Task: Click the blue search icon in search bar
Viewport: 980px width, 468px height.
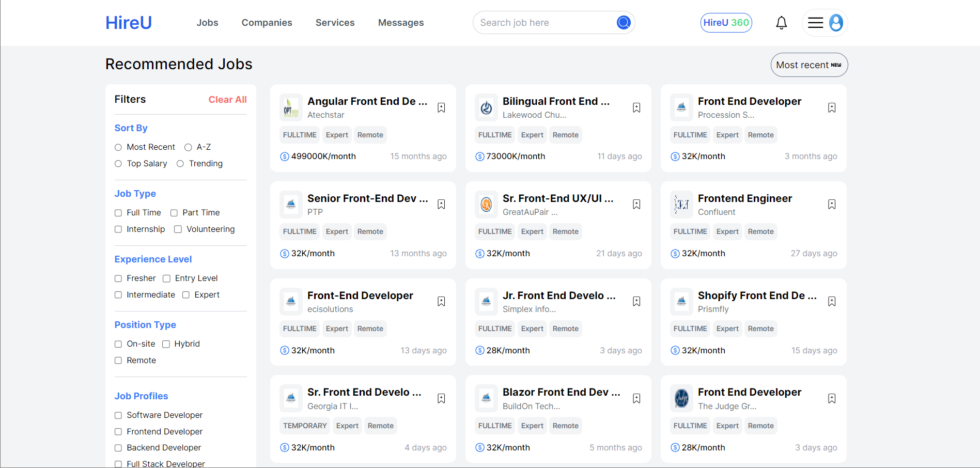Action: coord(624,23)
